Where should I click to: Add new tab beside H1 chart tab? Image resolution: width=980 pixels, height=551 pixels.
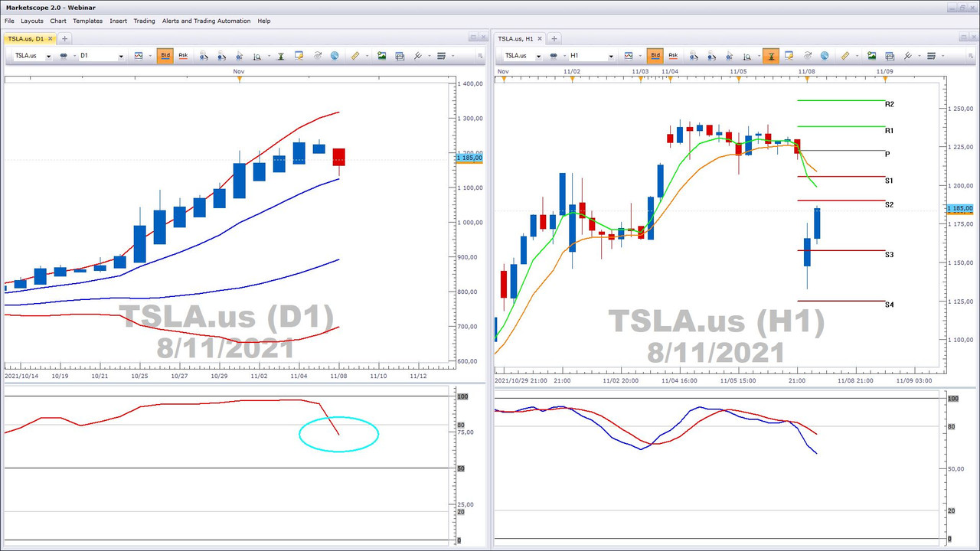pyautogui.click(x=555, y=38)
